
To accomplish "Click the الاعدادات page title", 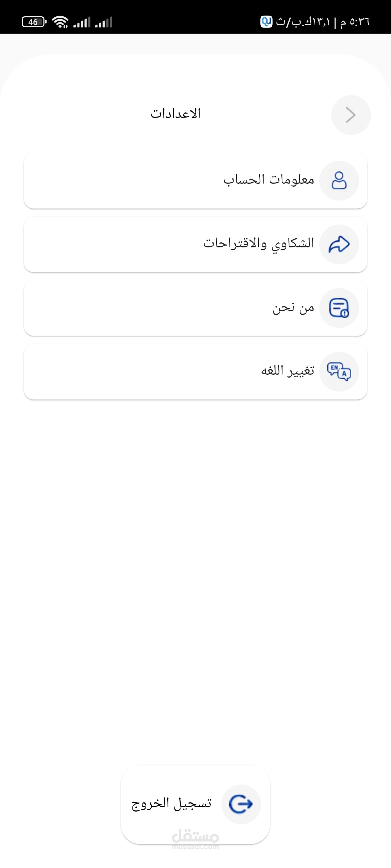I will tap(176, 114).
